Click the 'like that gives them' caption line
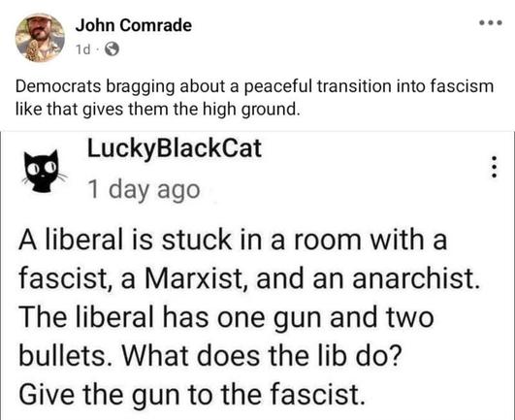The image size is (515, 420). [x=158, y=109]
